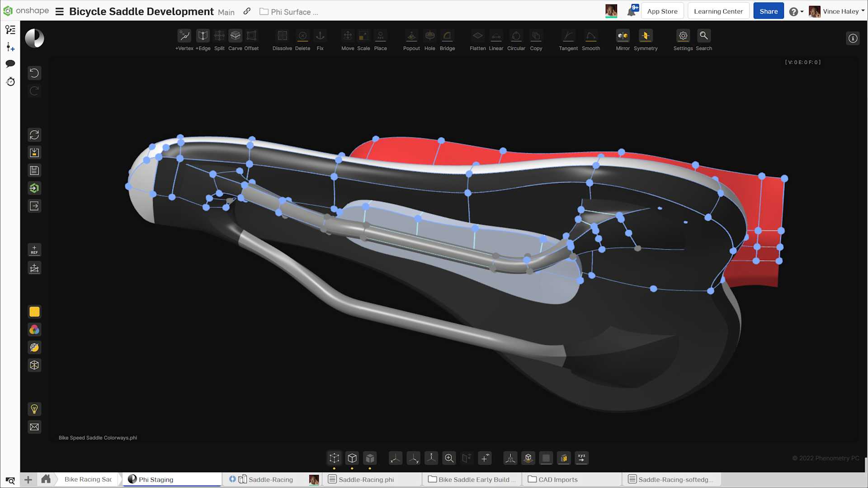Viewport: 868px width, 488px height.
Task: Open the lightbulb tips icon
Action: point(34,409)
